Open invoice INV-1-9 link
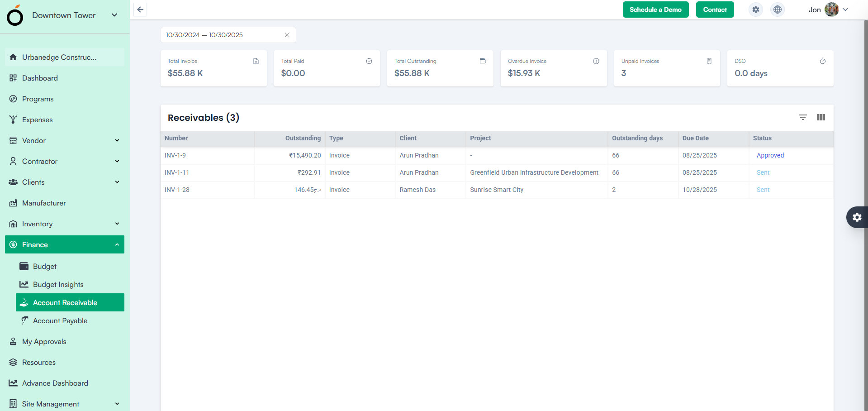 point(175,155)
